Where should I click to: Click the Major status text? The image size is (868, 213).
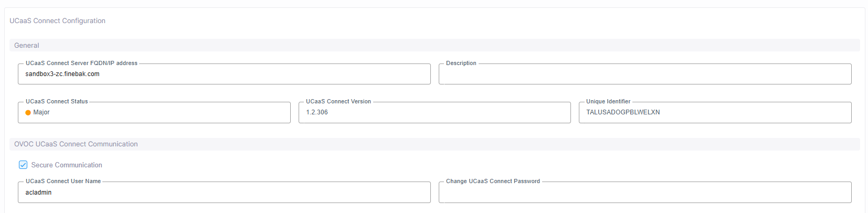[x=41, y=112]
